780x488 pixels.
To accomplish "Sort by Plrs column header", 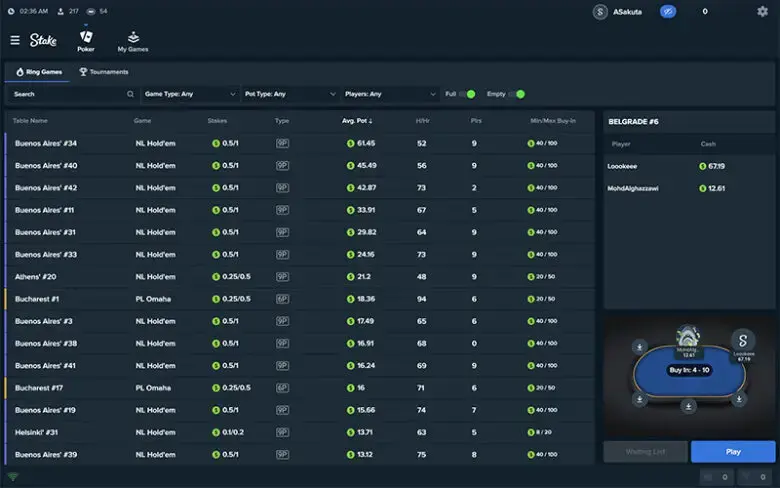I will click(476, 121).
